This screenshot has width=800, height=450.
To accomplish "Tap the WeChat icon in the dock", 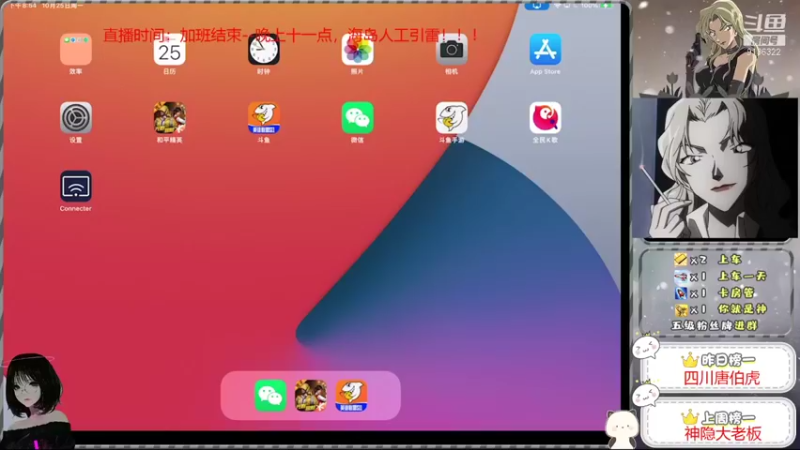I will click(x=270, y=395).
